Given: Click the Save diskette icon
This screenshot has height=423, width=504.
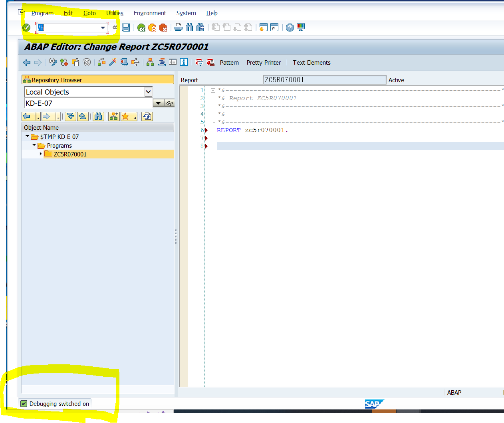Looking at the screenshot, I should [x=126, y=28].
